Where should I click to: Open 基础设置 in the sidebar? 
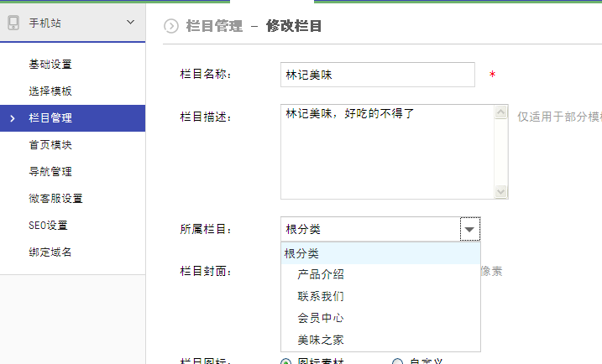[50, 65]
